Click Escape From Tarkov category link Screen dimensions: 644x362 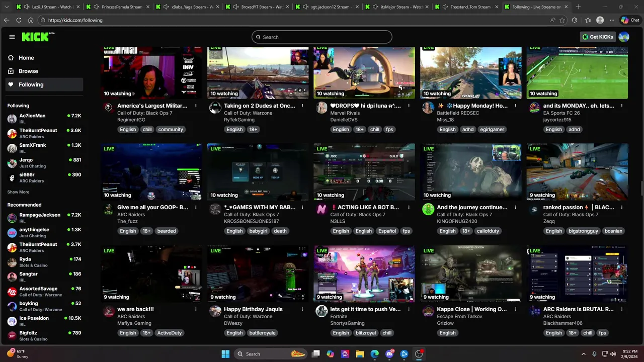click(460, 317)
